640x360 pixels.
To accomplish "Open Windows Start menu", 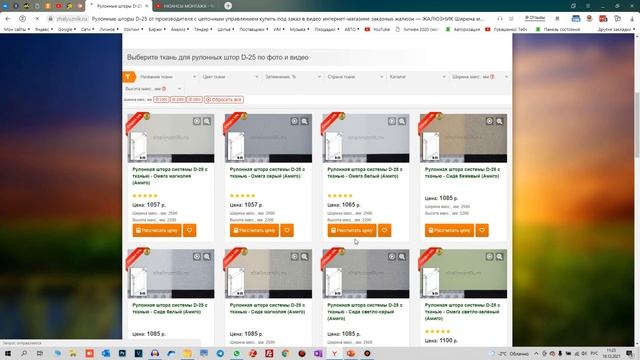I will click(x=7, y=353).
